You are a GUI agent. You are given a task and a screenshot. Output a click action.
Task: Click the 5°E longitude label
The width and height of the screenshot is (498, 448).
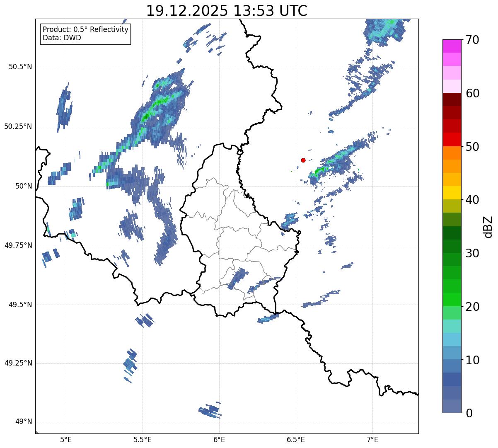pos(66,439)
